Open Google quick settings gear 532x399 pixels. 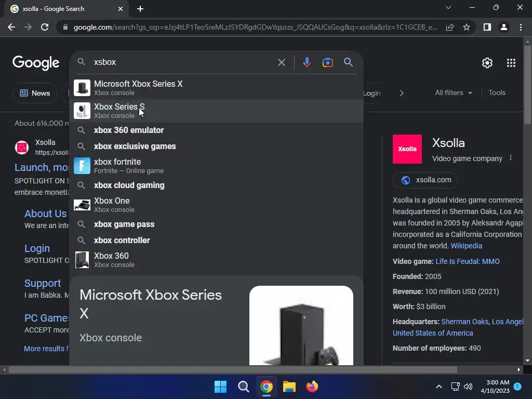[487, 63]
